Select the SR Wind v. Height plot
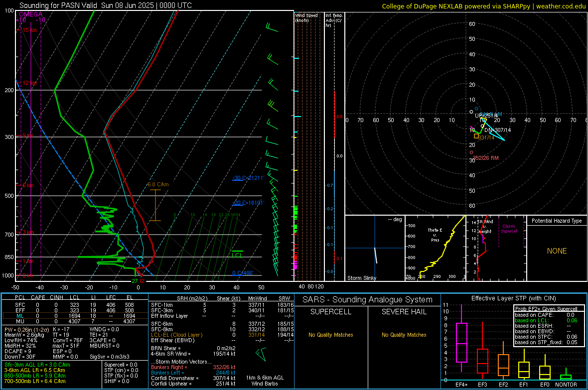 [x=496, y=248]
